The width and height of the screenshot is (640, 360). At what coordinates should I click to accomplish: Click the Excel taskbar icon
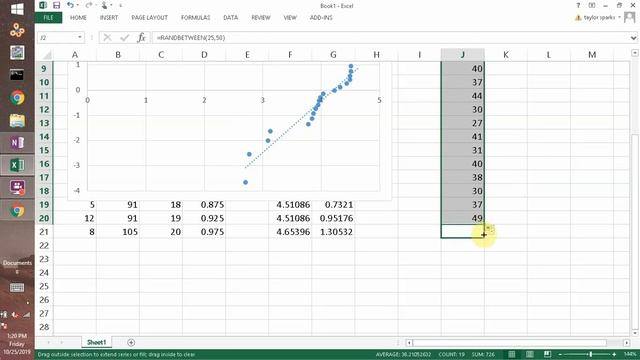17,165
